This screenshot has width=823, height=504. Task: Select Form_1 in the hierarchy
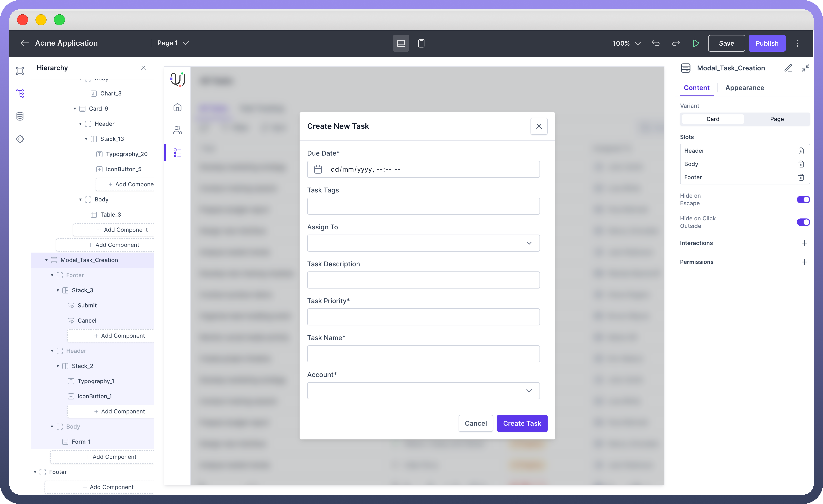tap(81, 442)
